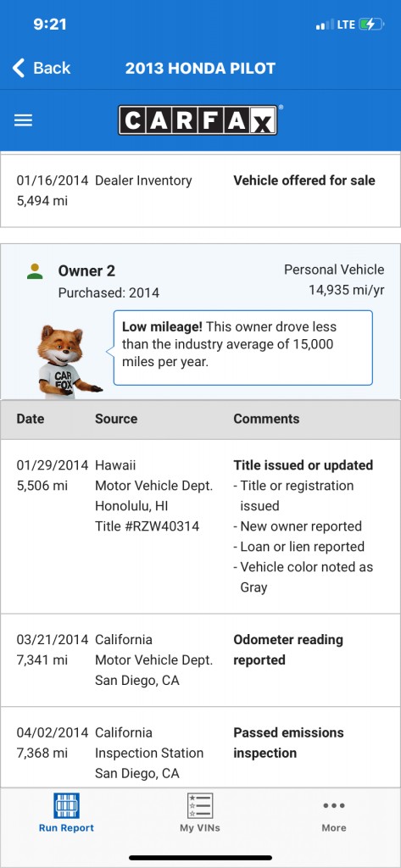Tap the CARFAX logo
The image size is (401, 868).
(x=198, y=120)
